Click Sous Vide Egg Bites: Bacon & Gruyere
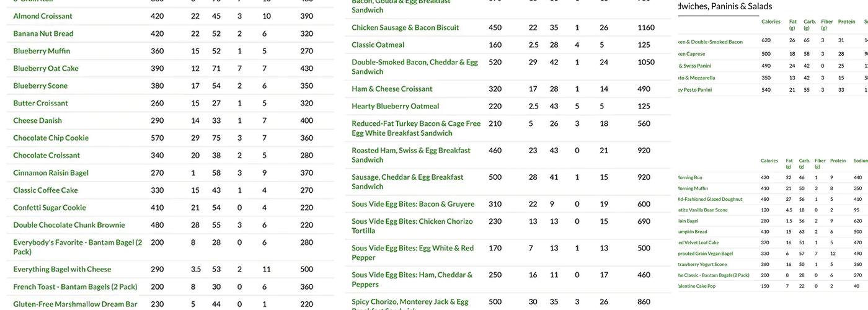 pyautogui.click(x=413, y=204)
